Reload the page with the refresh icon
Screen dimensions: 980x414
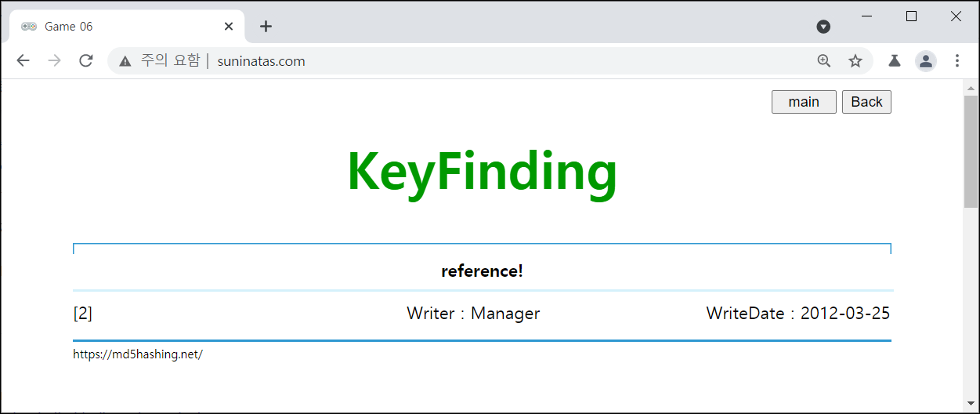(86, 60)
